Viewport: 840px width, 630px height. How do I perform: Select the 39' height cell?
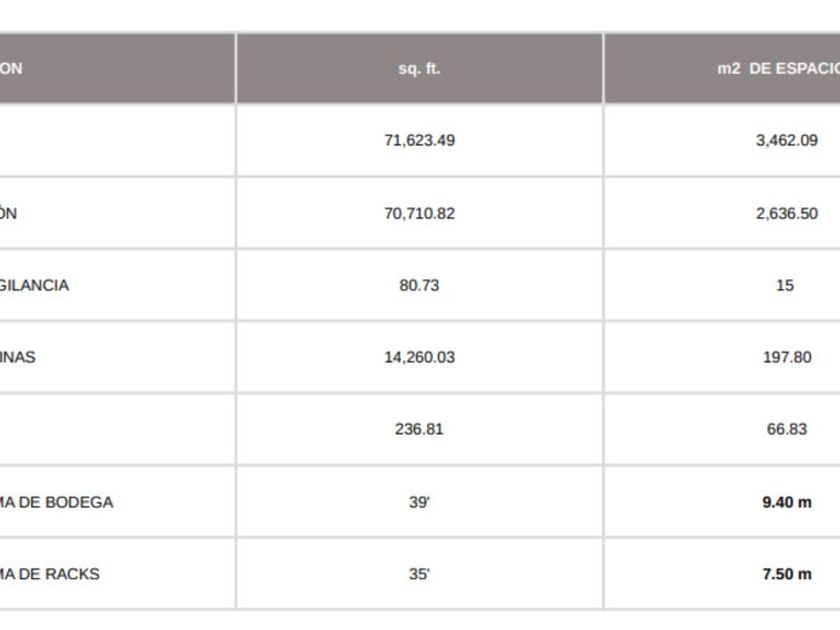pos(419,502)
